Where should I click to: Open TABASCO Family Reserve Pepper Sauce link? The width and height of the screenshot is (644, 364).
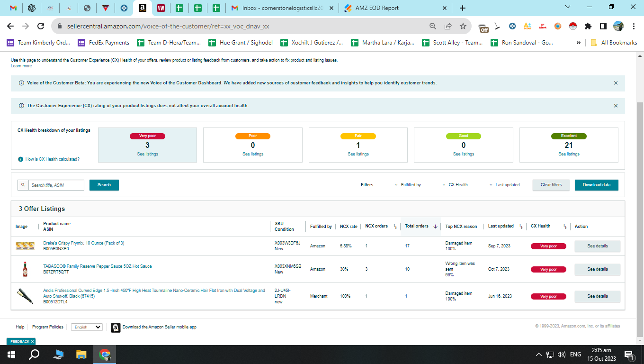pos(98,266)
